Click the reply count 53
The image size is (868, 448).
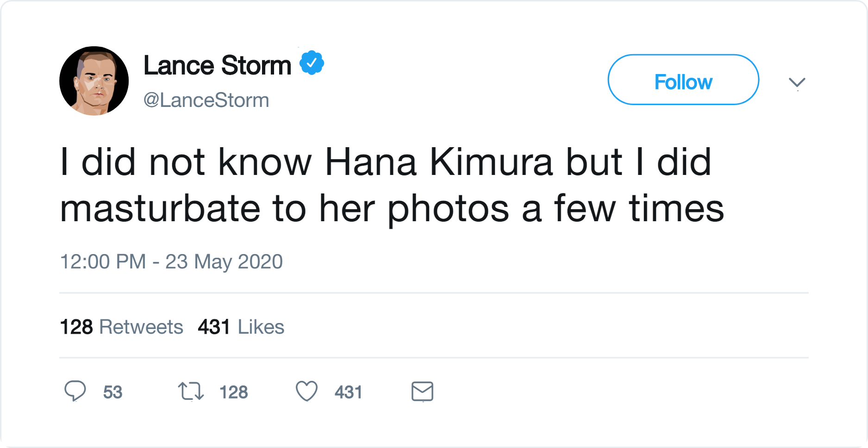click(112, 392)
